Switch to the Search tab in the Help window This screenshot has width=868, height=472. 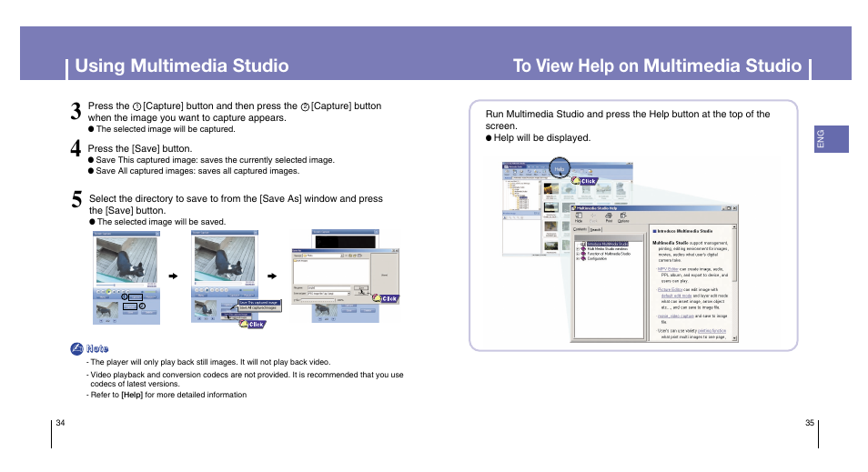click(x=596, y=230)
